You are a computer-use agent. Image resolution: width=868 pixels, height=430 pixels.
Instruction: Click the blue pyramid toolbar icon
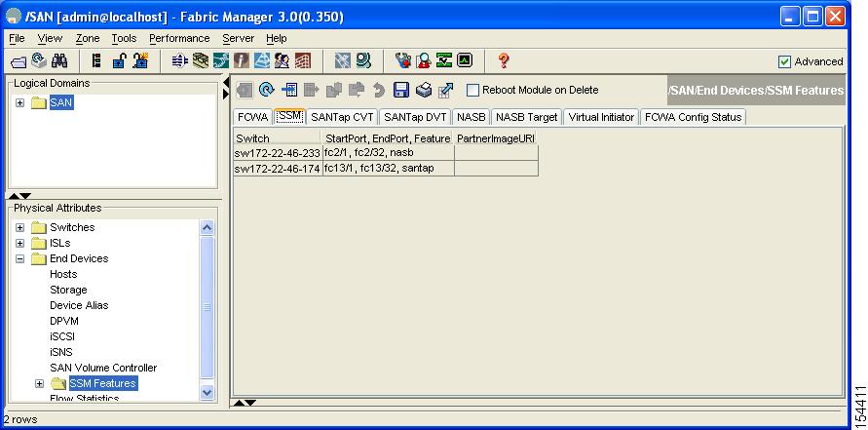pos(262,61)
